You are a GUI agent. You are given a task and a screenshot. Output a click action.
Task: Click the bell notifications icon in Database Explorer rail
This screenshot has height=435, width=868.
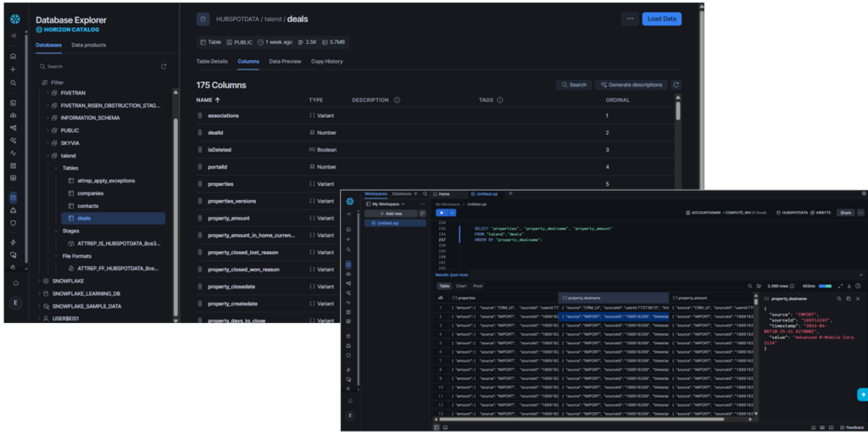click(15, 283)
